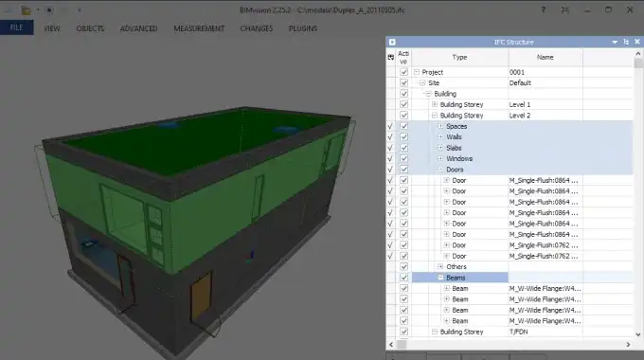
Task: Click the tree's vertical scrollbar up arrow
Action: [637, 53]
